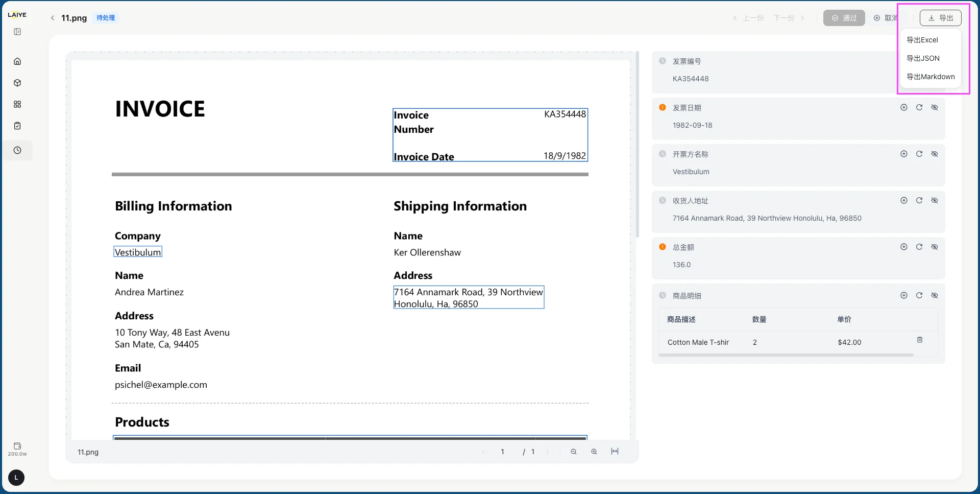Click the 单价 column header
This screenshot has width=980, height=494.
tap(844, 319)
